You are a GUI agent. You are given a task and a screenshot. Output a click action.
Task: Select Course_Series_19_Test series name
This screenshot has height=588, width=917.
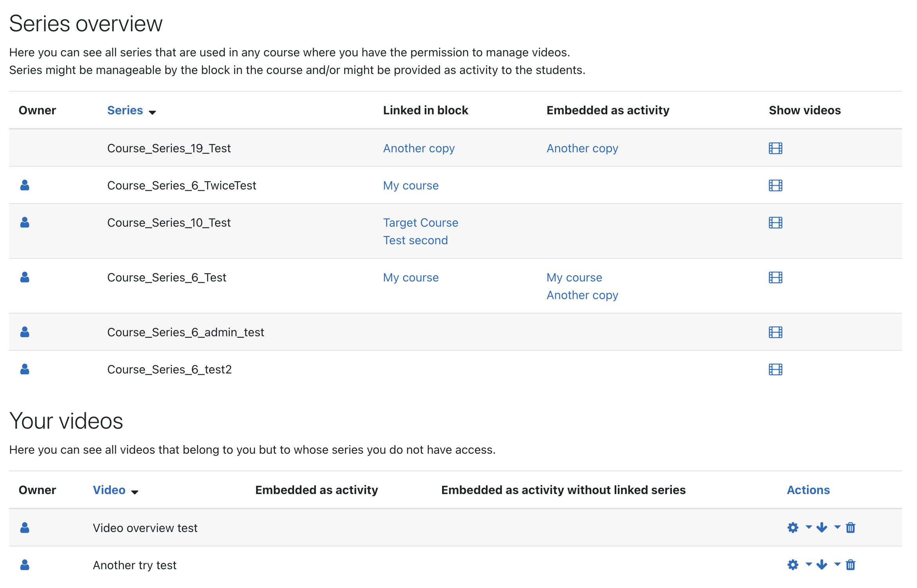point(169,148)
